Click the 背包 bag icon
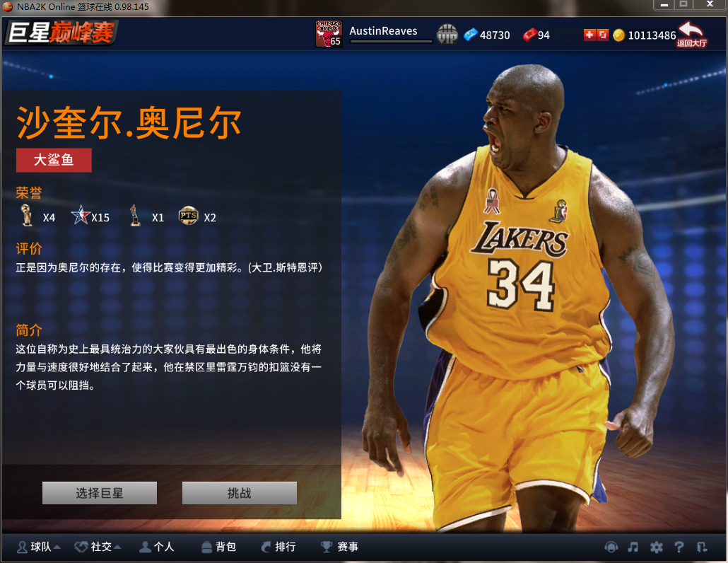728x563 pixels. coord(206,547)
